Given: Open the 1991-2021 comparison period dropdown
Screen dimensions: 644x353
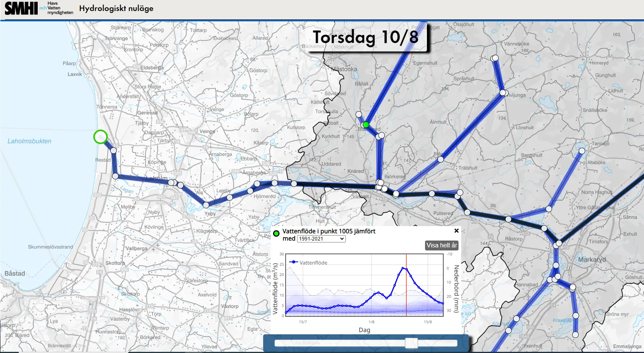Looking at the screenshot, I should 321,239.
